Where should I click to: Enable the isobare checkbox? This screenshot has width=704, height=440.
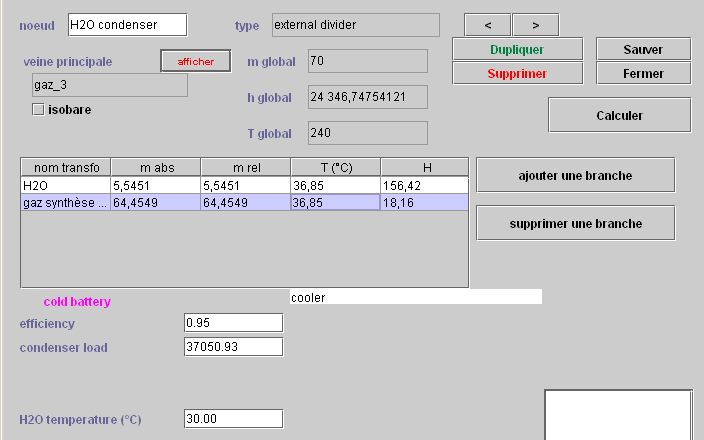[x=39, y=109]
